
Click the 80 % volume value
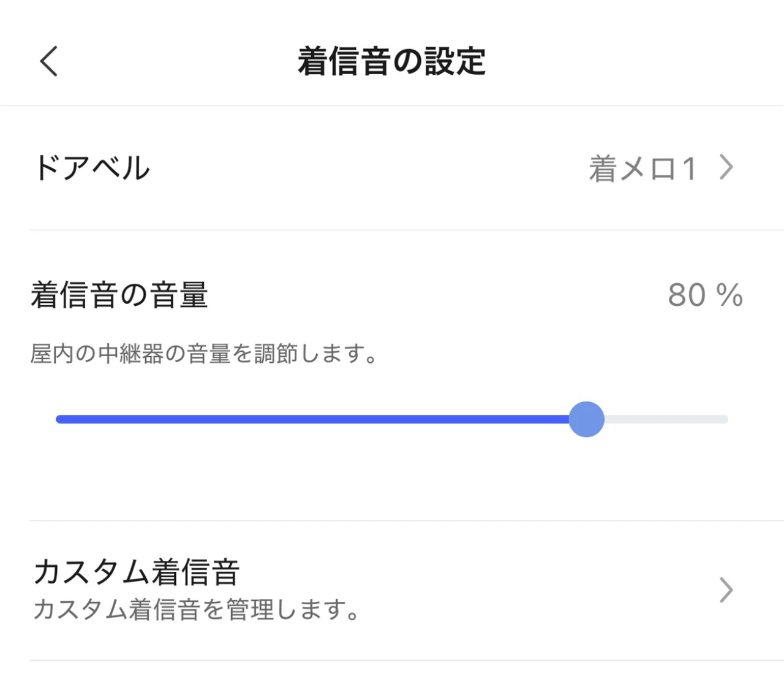tap(704, 295)
